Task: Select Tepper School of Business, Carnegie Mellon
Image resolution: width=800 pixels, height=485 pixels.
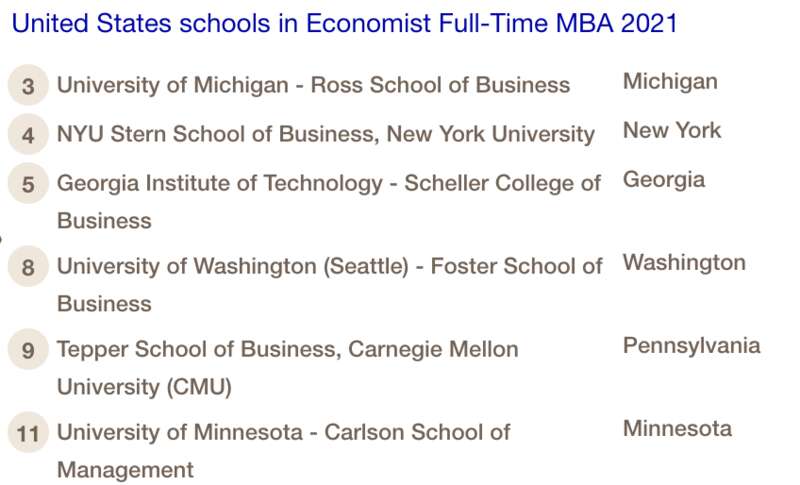Action: (x=287, y=350)
